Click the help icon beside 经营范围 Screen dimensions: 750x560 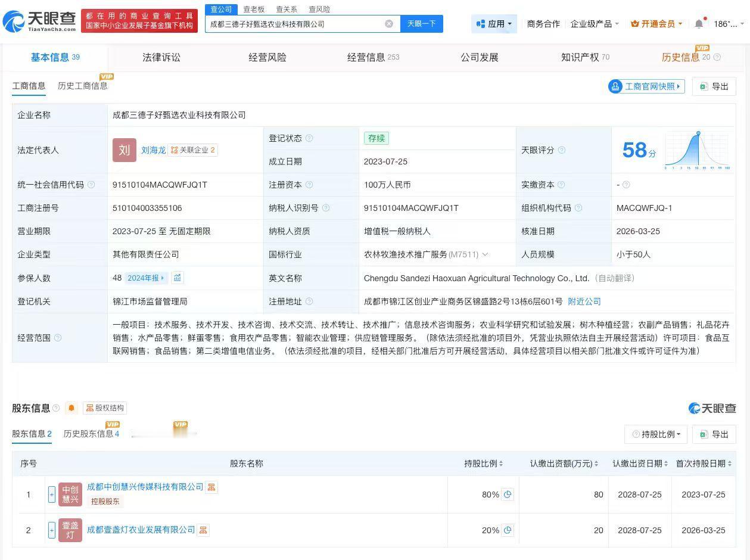(58, 338)
